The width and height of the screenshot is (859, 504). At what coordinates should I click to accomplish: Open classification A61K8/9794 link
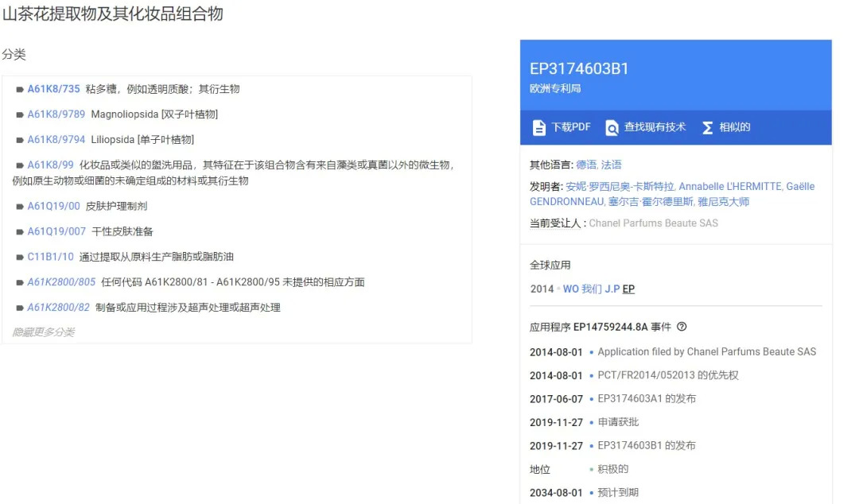[56, 139]
